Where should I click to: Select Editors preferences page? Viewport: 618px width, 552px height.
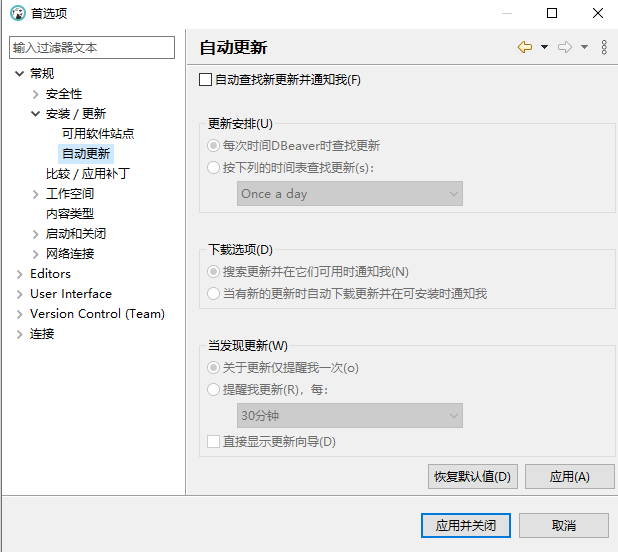[50, 274]
